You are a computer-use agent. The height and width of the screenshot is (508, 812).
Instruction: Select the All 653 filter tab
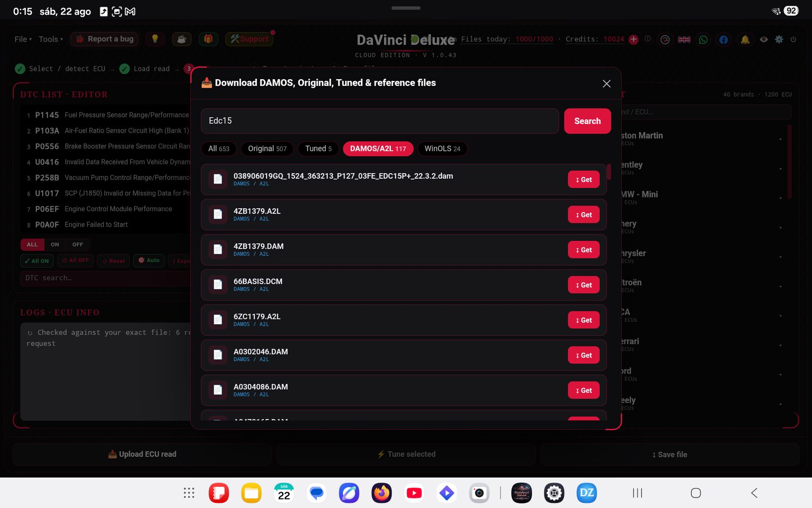tap(219, 149)
